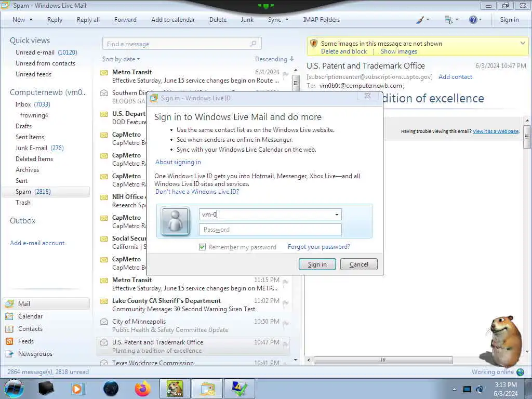The height and width of the screenshot is (399, 532).
Task: Click the search magnifier in Find a message
Action: click(253, 44)
